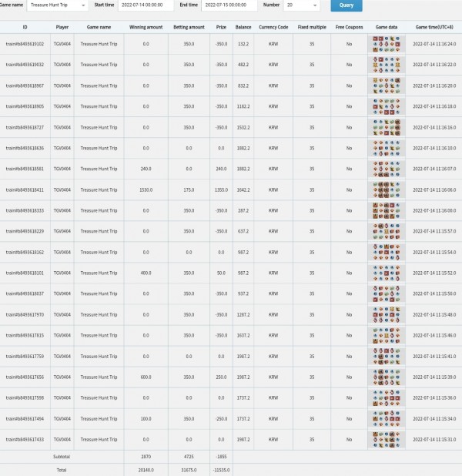The height and width of the screenshot is (476, 462).
Task: Click the Game data column header
Action: [x=387, y=27]
